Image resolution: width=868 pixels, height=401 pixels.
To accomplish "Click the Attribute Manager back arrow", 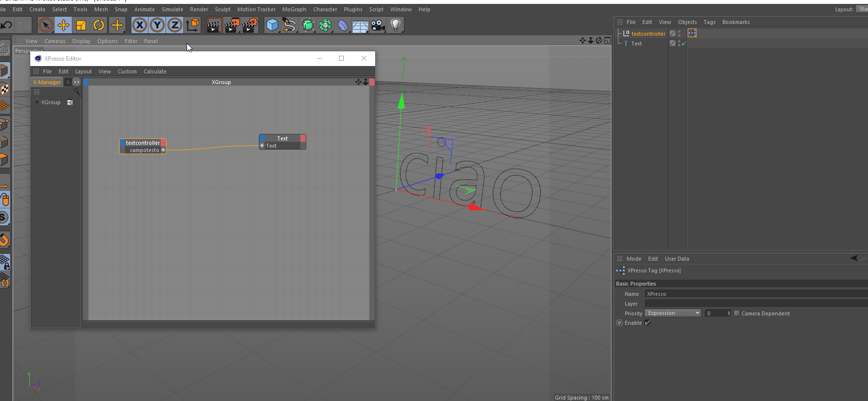I will [x=854, y=258].
